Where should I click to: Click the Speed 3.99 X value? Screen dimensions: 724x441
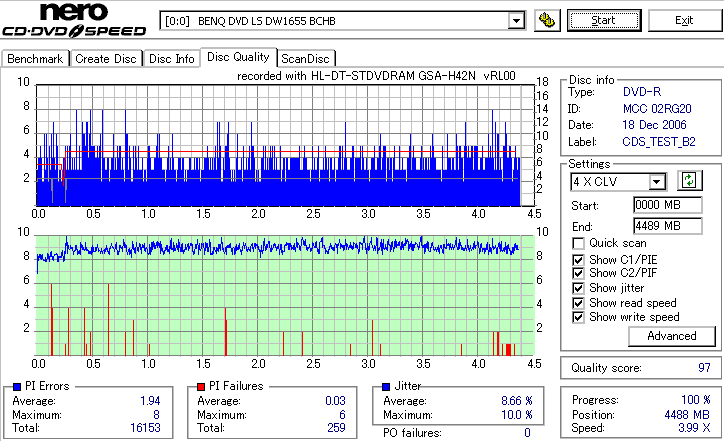click(694, 428)
